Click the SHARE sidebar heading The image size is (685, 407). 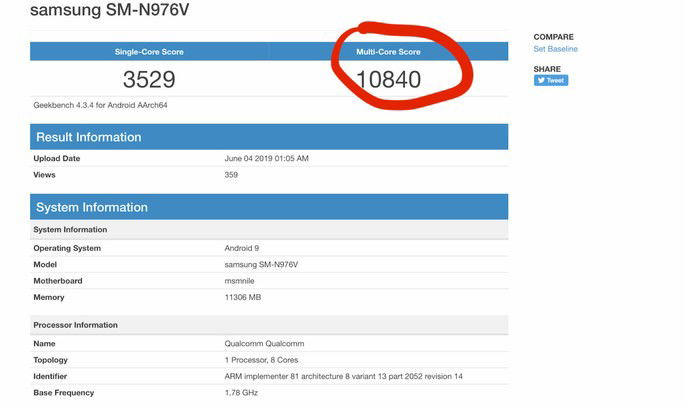click(x=547, y=69)
